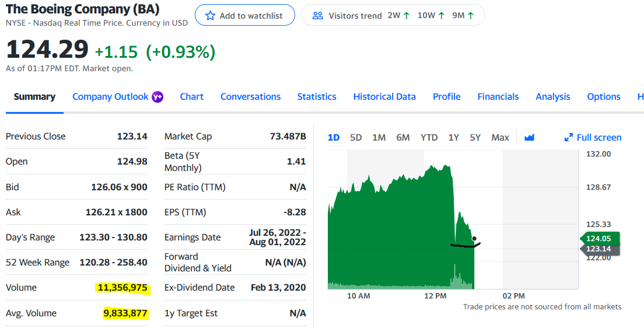This screenshot has width=644, height=328.
Task: Go to the Statistics tab
Action: [317, 97]
